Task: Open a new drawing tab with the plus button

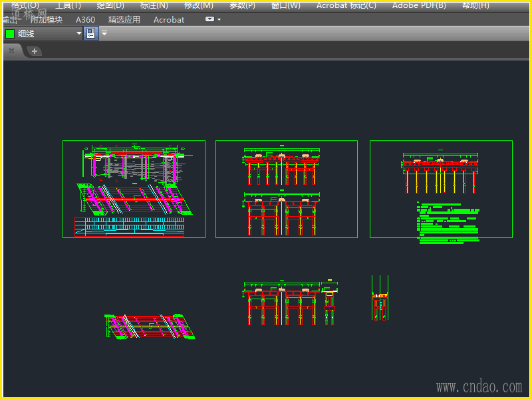Action: point(35,51)
